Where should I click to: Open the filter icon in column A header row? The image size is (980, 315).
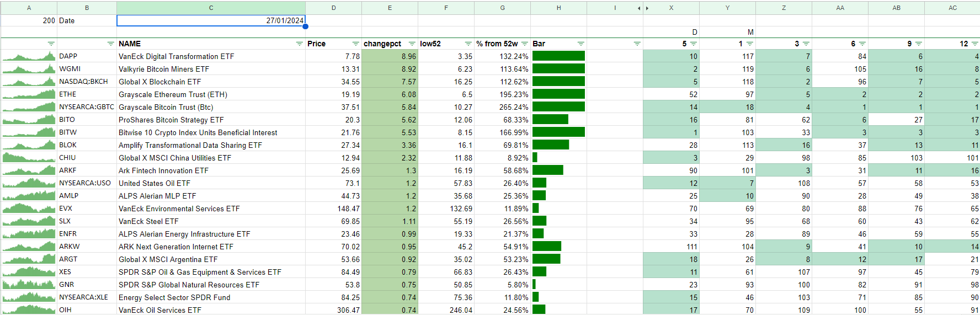tap(51, 44)
